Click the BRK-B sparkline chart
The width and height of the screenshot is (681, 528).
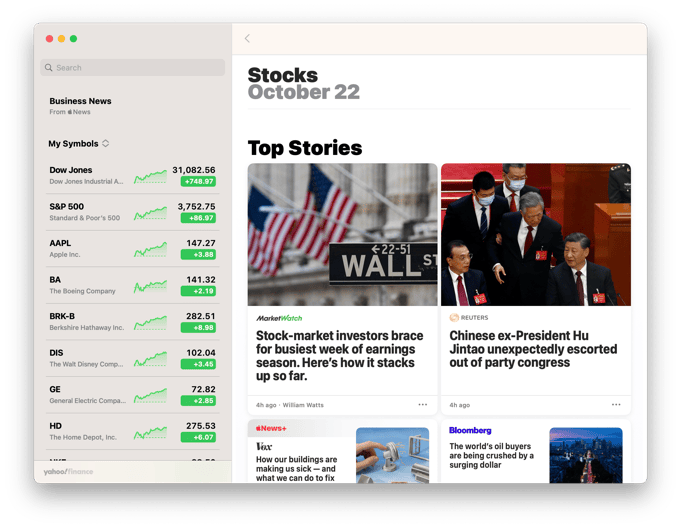coord(150,322)
